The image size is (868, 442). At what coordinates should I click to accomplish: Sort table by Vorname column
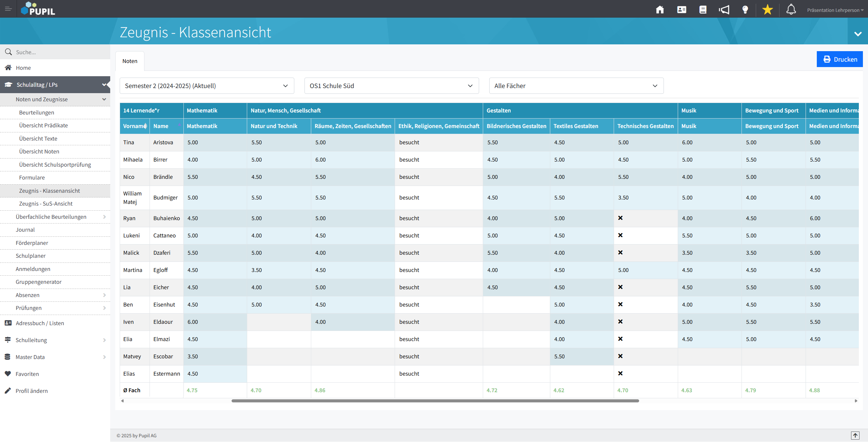[x=135, y=126]
